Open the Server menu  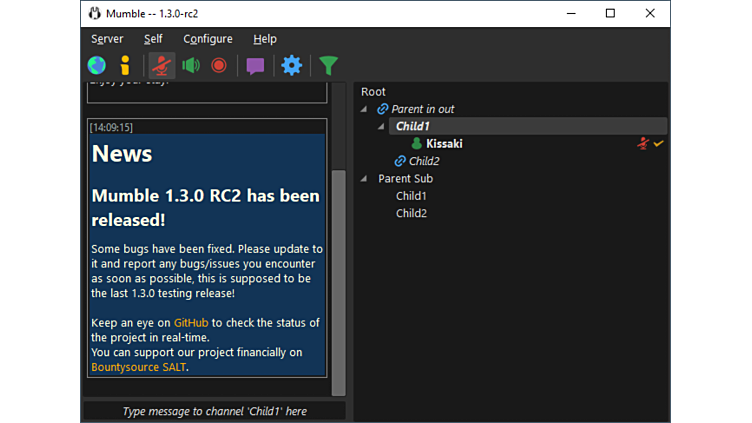pos(107,39)
